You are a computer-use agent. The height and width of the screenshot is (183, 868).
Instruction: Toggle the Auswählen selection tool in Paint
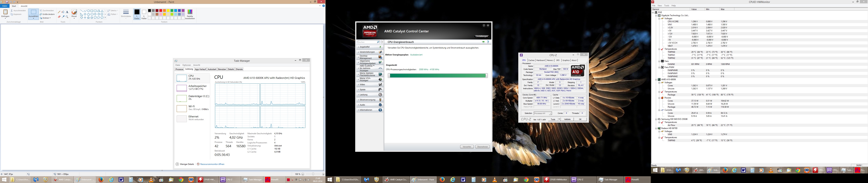33,12
